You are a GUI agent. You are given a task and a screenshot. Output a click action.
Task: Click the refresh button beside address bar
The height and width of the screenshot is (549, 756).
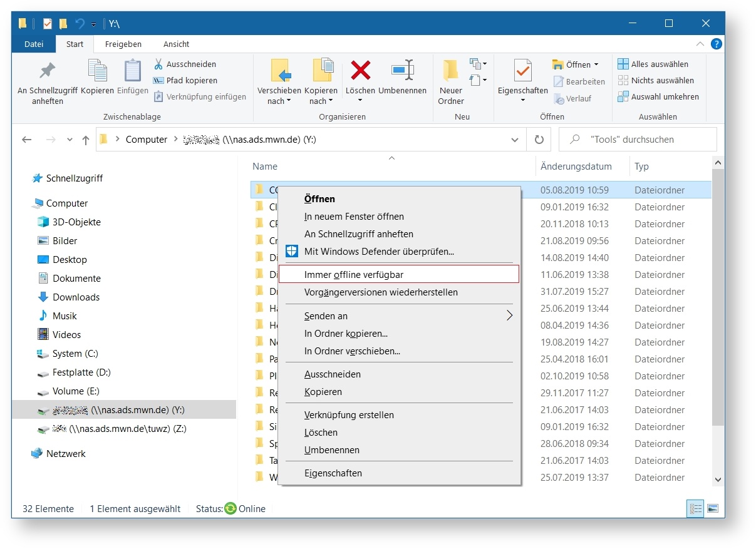tap(539, 140)
